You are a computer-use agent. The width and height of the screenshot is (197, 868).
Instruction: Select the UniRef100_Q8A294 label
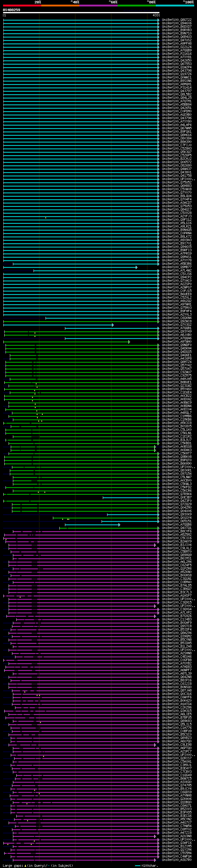pos(177,633)
